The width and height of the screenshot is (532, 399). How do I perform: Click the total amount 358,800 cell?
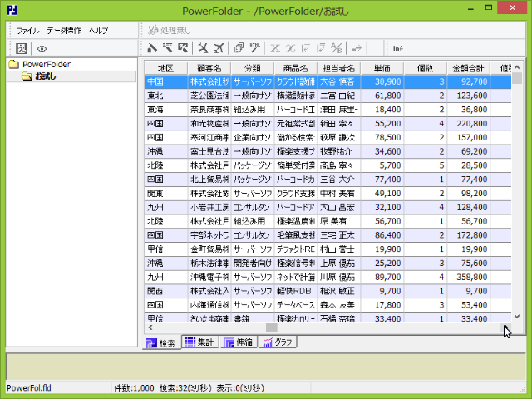(x=469, y=277)
